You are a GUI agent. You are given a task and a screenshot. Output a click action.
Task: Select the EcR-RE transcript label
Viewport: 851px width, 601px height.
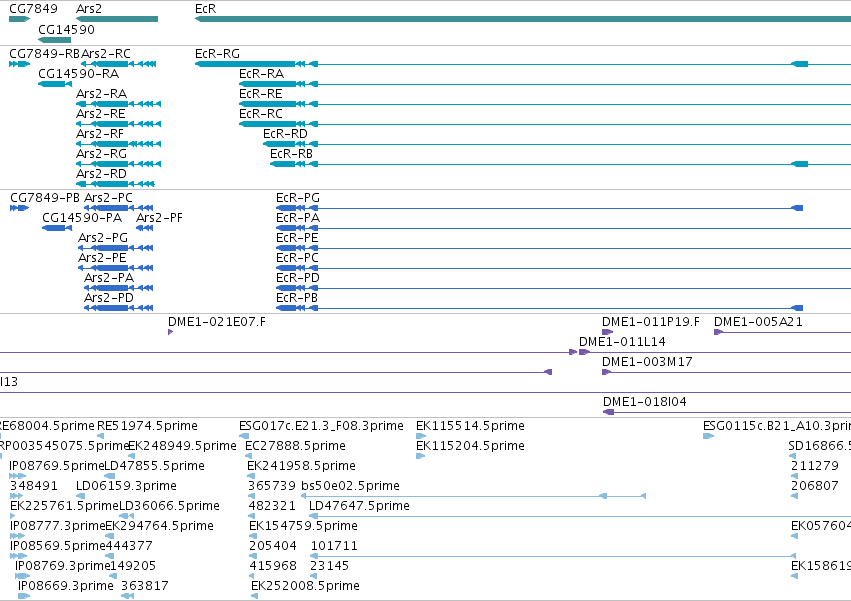[x=261, y=94]
